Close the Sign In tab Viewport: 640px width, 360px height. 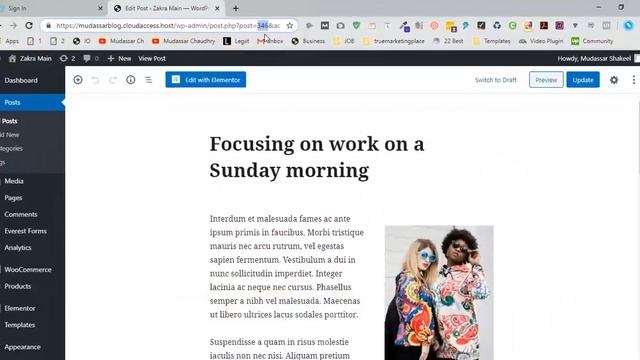[100, 8]
